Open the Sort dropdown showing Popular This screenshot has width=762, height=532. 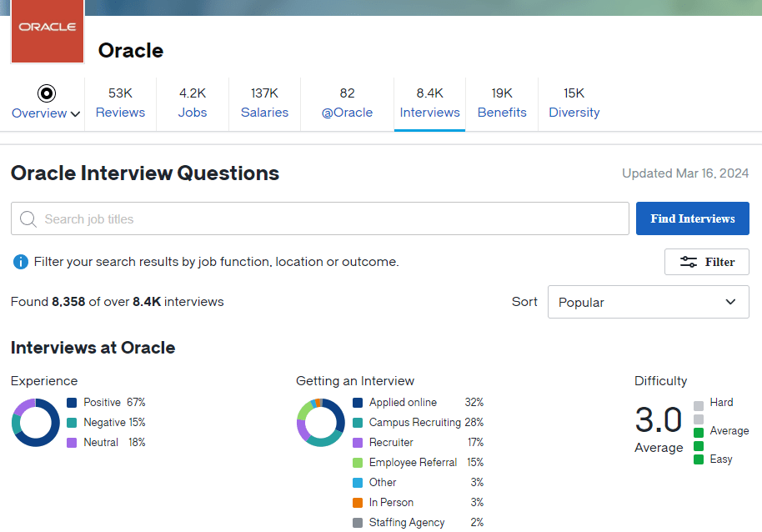coord(648,302)
